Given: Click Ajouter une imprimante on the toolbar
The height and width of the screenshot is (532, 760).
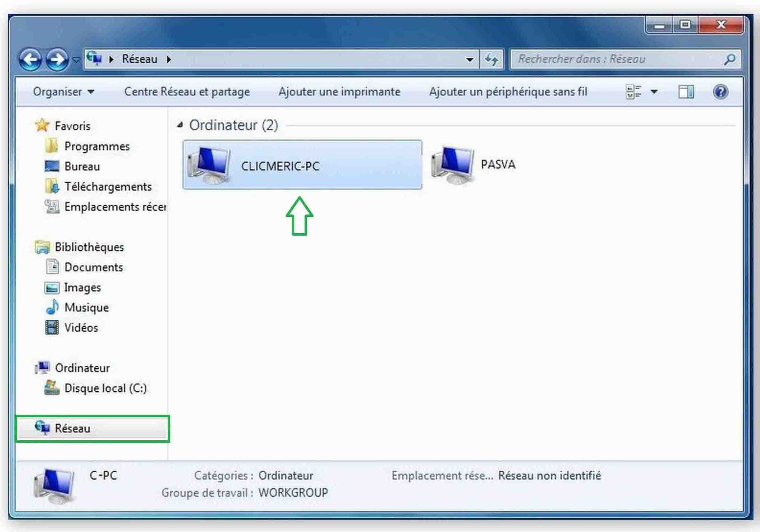Looking at the screenshot, I should (x=339, y=92).
